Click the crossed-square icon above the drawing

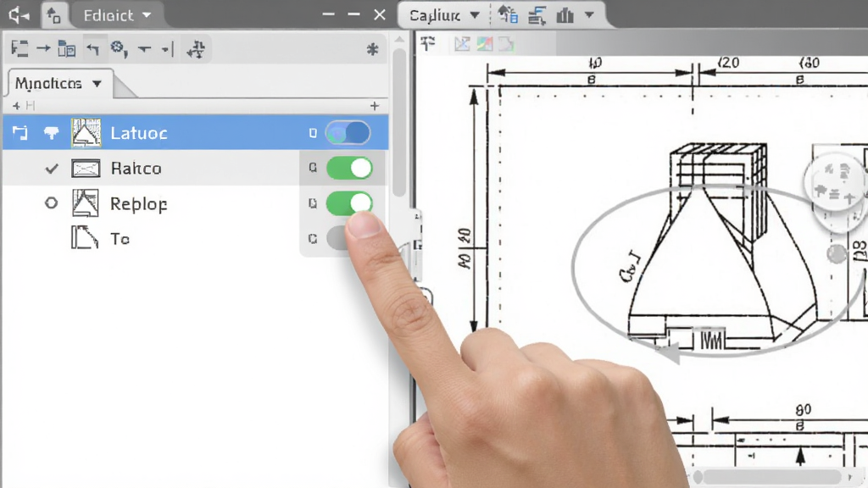[x=462, y=44]
